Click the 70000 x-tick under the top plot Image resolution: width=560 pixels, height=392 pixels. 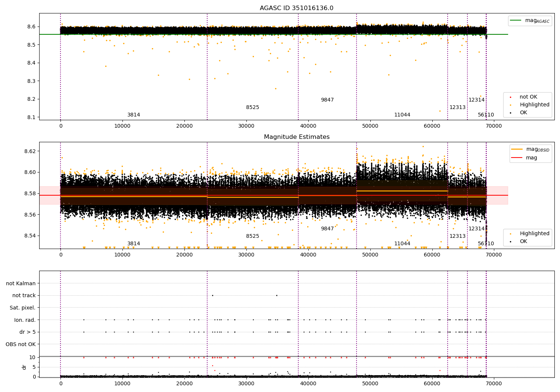click(x=494, y=126)
